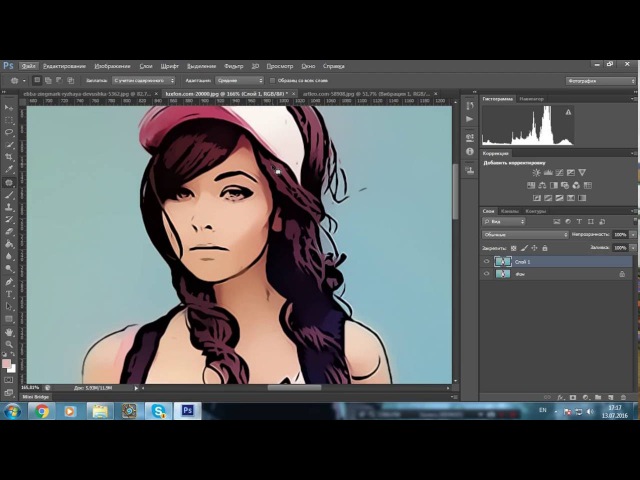Switch to the Навигатор tab

(x=531, y=99)
